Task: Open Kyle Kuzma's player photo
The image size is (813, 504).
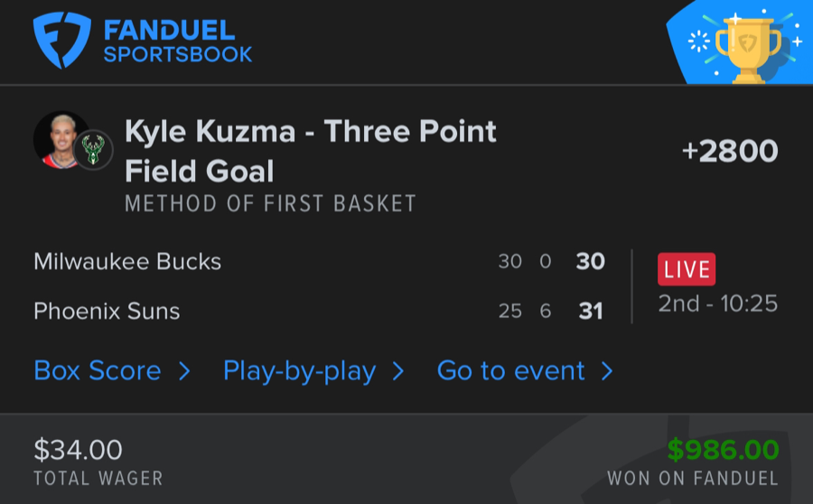Action: [61, 141]
